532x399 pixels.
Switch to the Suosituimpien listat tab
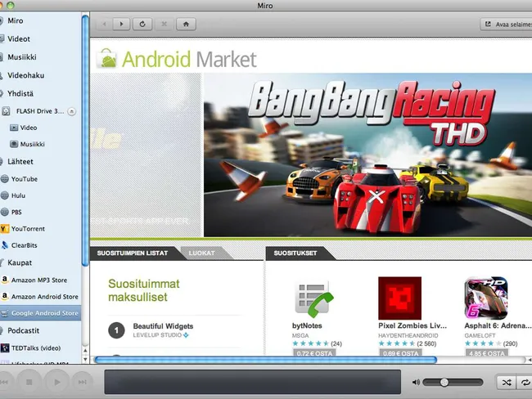pos(133,253)
